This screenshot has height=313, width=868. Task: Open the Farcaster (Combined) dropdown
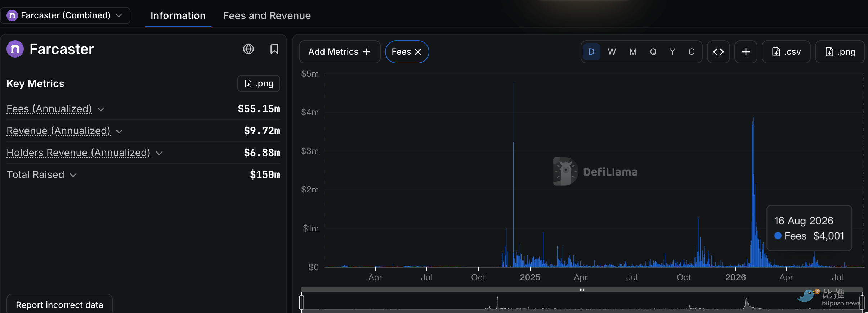[65, 15]
